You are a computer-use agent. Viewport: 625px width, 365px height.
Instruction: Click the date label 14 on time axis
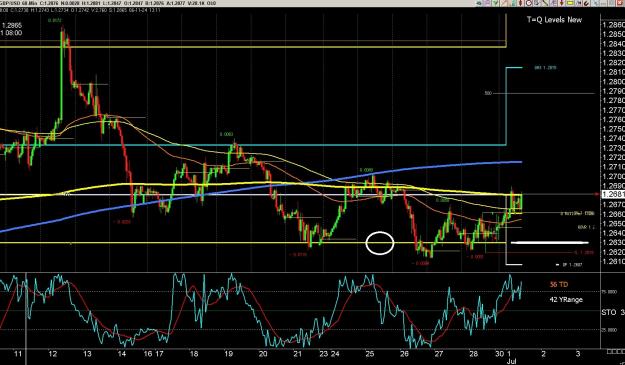click(x=122, y=353)
